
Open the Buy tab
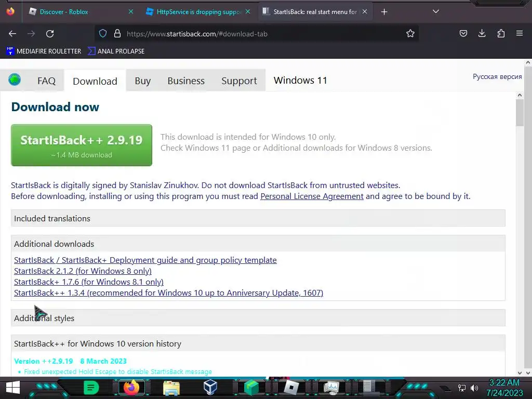pyautogui.click(x=142, y=81)
